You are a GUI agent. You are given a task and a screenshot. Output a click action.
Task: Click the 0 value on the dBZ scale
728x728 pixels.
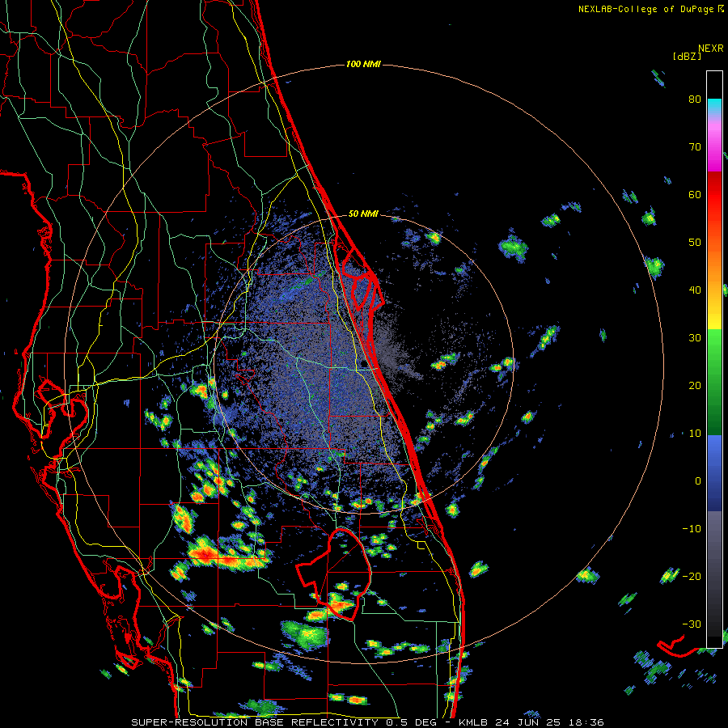tap(698, 481)
